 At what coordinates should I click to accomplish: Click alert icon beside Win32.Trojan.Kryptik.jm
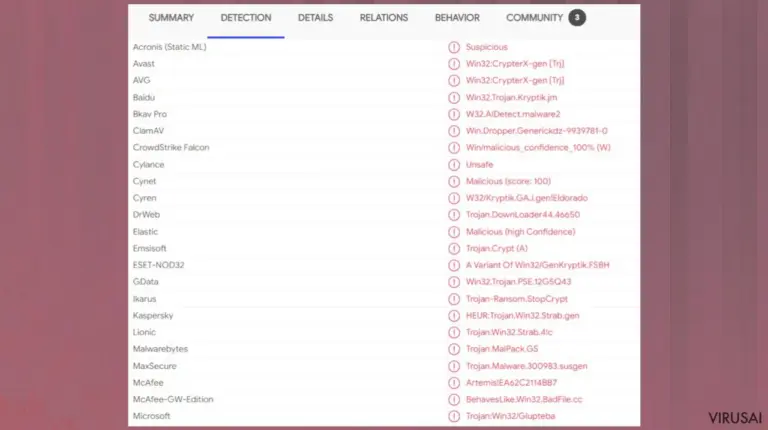pos(454,97)
